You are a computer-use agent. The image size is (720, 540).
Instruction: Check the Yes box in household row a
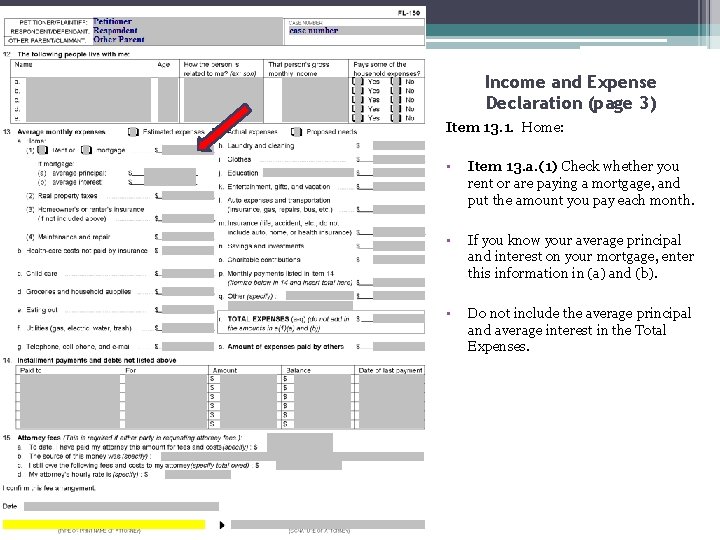(x=357, y=82)
